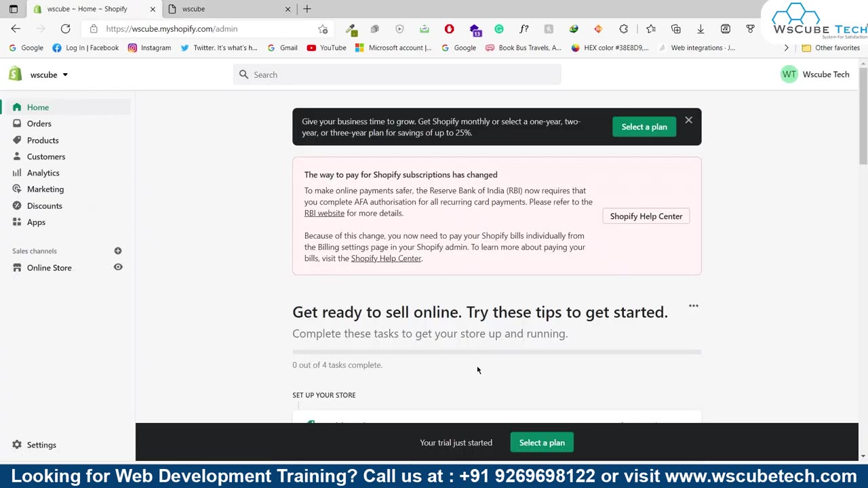The width and height of the screenshot is (868, 488).
Task: Close the second wscube tab
Action: click(288, 9)
